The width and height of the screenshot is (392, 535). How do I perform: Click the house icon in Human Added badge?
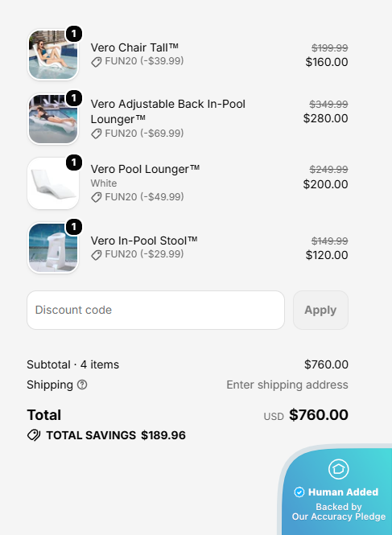point(338,469)
